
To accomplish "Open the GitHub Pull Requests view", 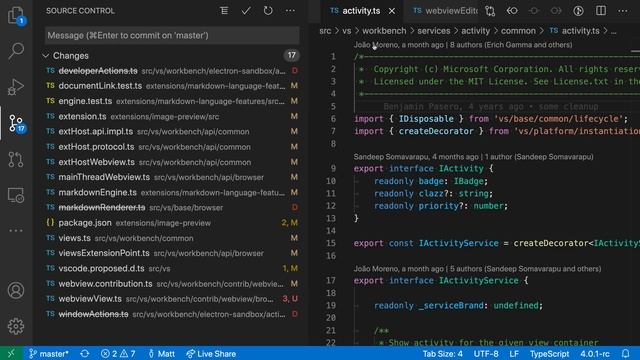I will click(16, 159).
